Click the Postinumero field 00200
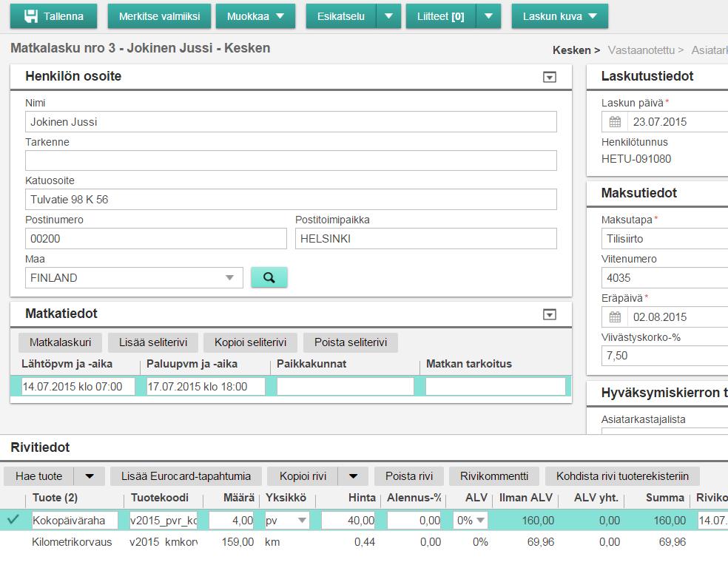 coord(155,239)
